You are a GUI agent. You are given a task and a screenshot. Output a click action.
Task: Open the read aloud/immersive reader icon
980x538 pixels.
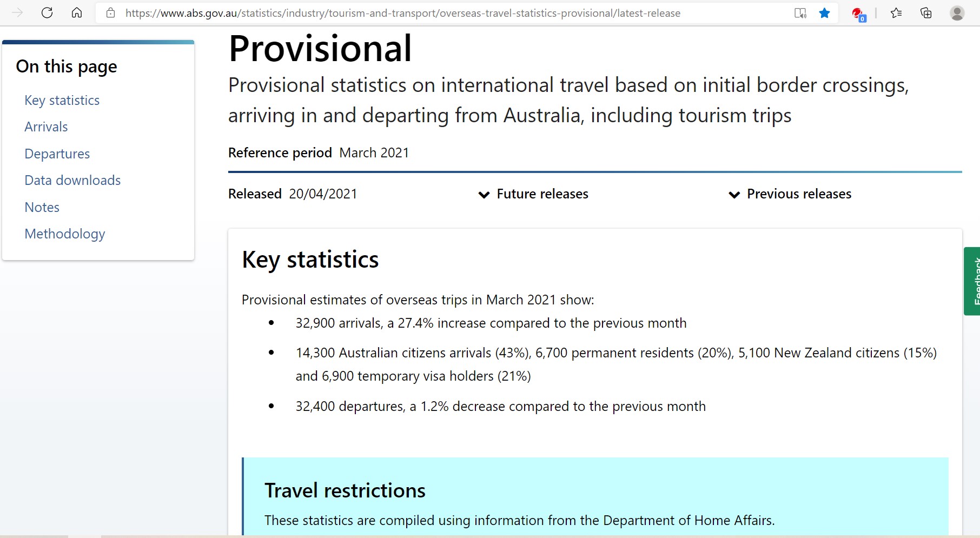[800, 13]
